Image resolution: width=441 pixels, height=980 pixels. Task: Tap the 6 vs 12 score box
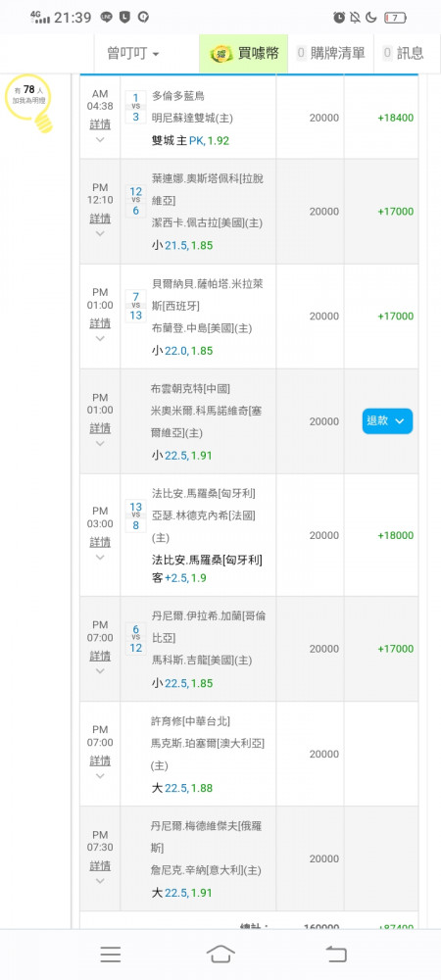click(x=135, y=638)
